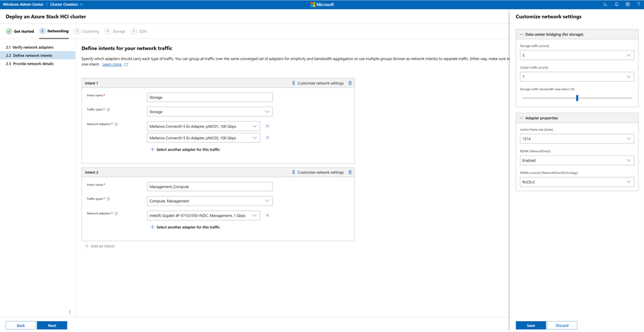
Task: Remove pNIC02 adapter with X icon
Action: click(268, 137)
